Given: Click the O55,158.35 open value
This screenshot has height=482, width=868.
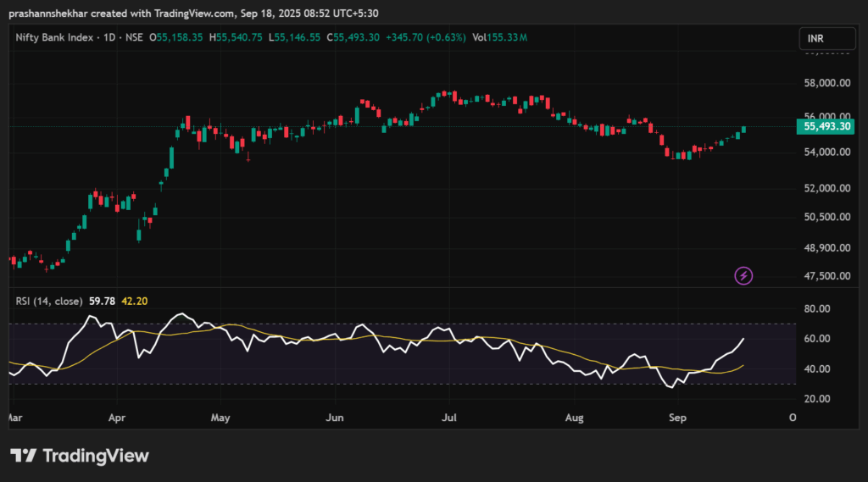Looking at the screenshot, I should coord(176,37).
